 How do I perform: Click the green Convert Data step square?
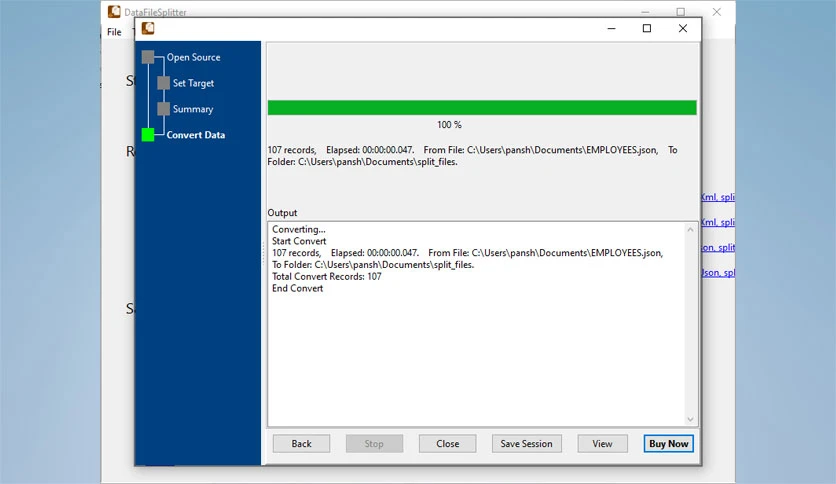148,135
